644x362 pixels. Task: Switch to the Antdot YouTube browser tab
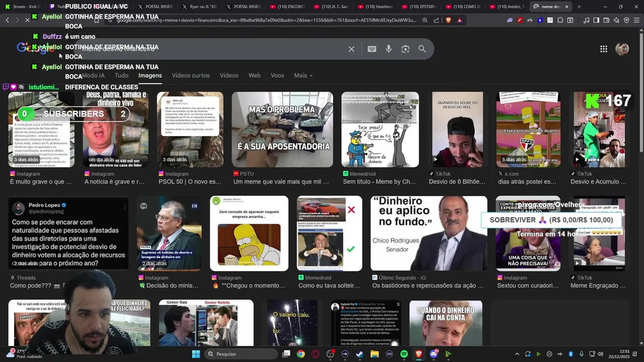tap(509, 7)
